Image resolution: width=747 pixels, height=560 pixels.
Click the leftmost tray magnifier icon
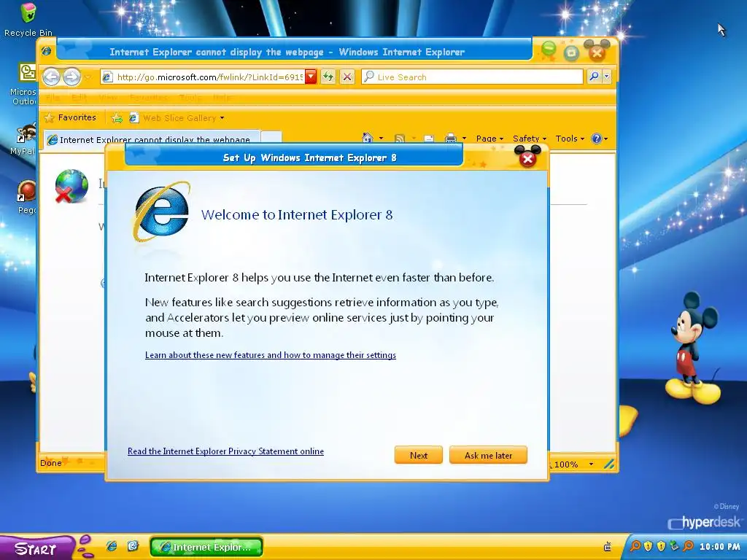[x=635, y=546]
